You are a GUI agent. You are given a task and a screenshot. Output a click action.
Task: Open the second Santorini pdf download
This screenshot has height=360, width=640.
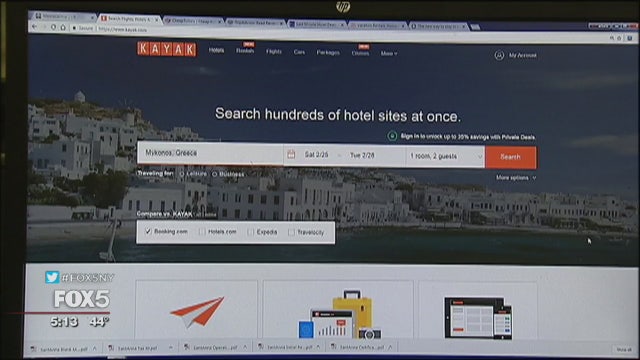coord(133,349)
